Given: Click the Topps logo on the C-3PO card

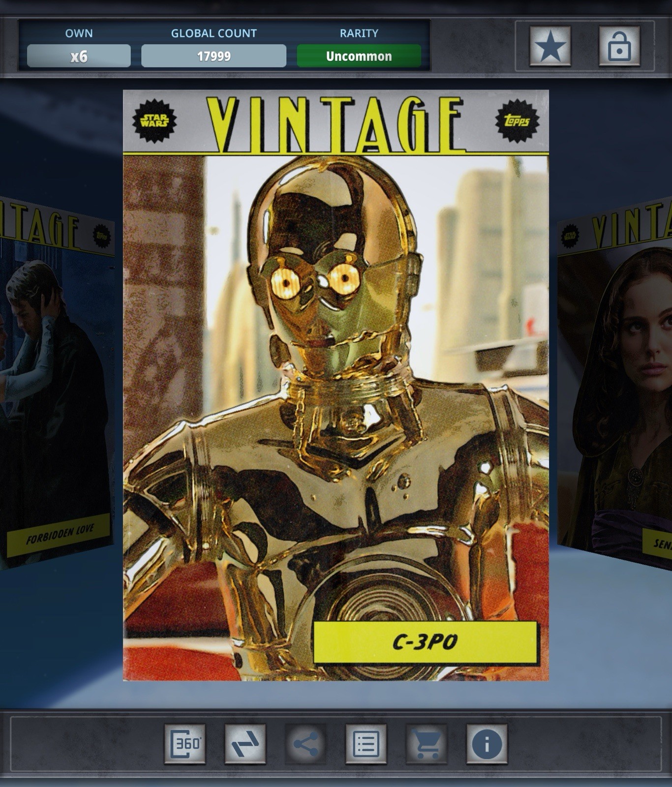Looking at the screenshot, I should pos(517,121).
